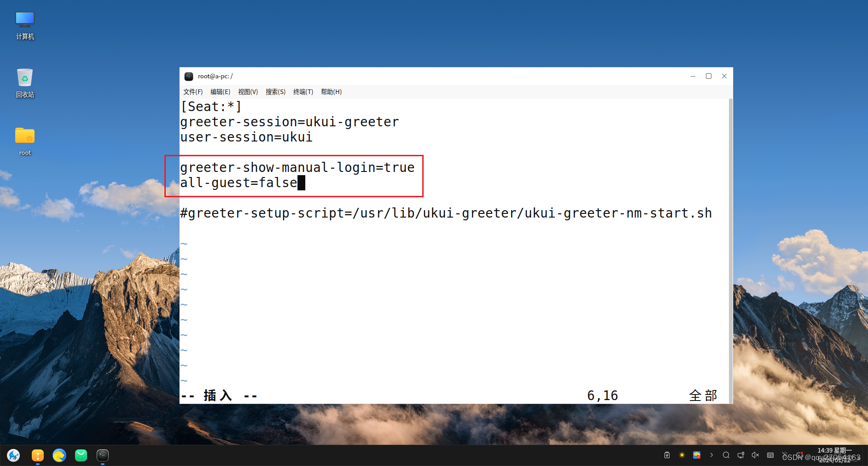Click the USB device tray icon

point(667,455)
